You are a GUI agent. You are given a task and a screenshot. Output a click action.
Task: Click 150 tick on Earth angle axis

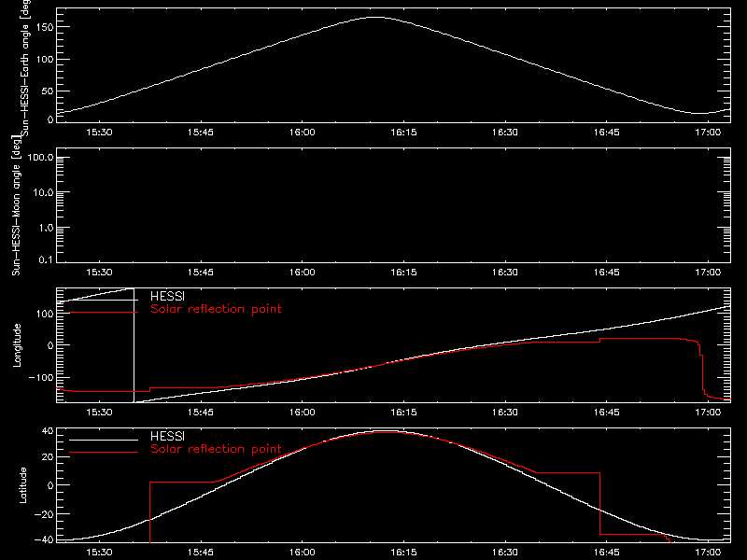click(x=43, y=27)
